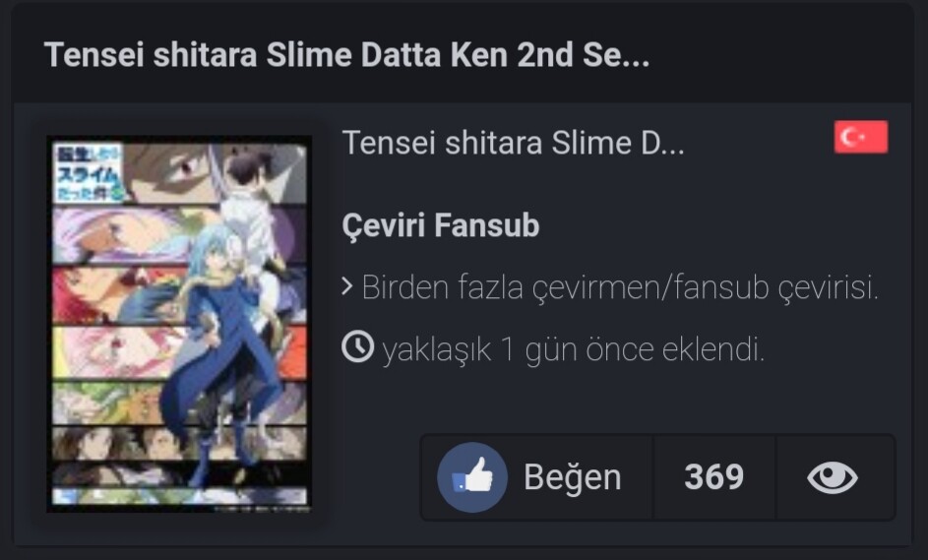928x560 pixels.
Task: Select the Çeviri Fansub translator name
Action: (441, 225)
